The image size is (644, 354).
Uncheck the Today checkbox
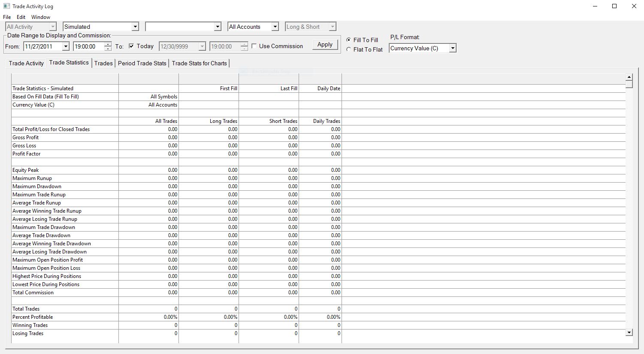tap(131, 46)
